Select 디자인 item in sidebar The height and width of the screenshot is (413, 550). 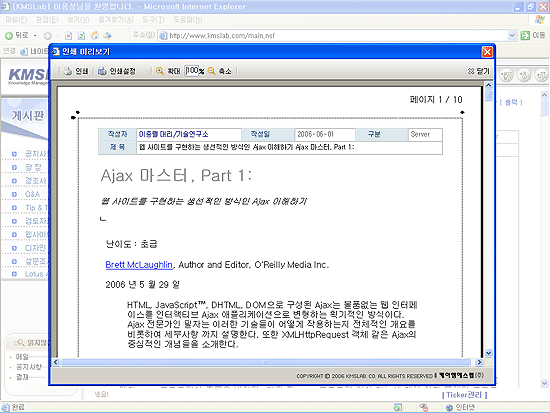pos(35,248)
